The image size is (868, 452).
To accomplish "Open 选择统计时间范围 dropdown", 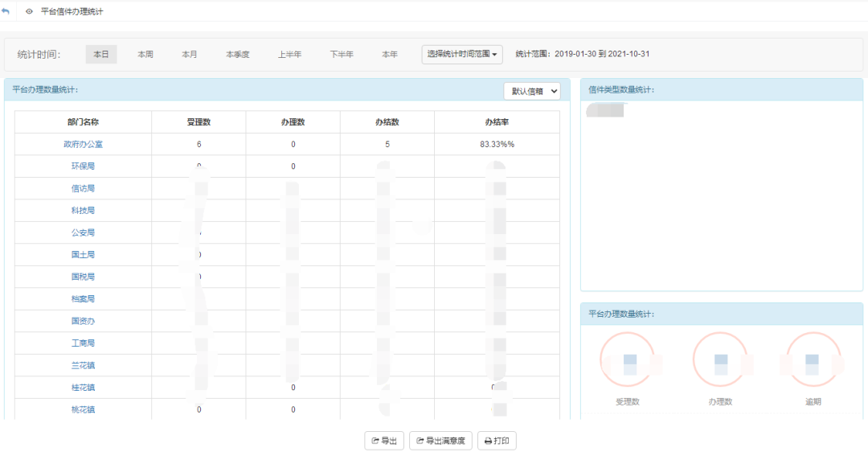I will pos(462,55).
